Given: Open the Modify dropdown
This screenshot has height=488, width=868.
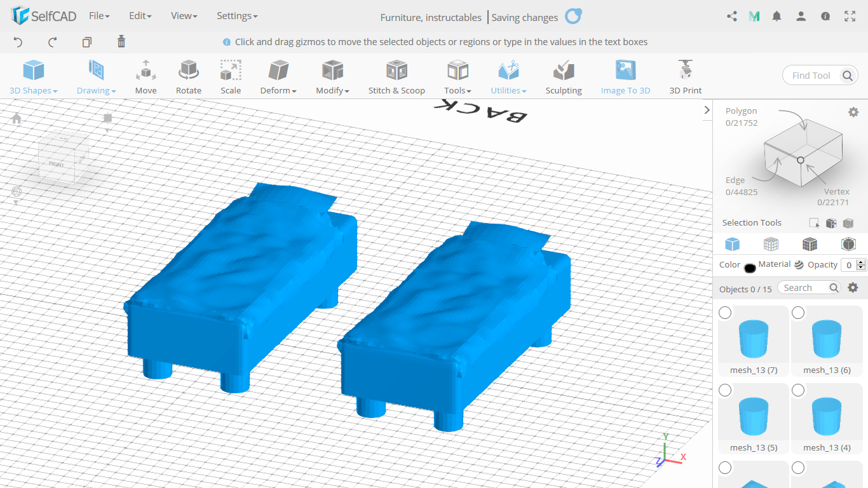Looking at the screenshot, I should coord(333,77).
